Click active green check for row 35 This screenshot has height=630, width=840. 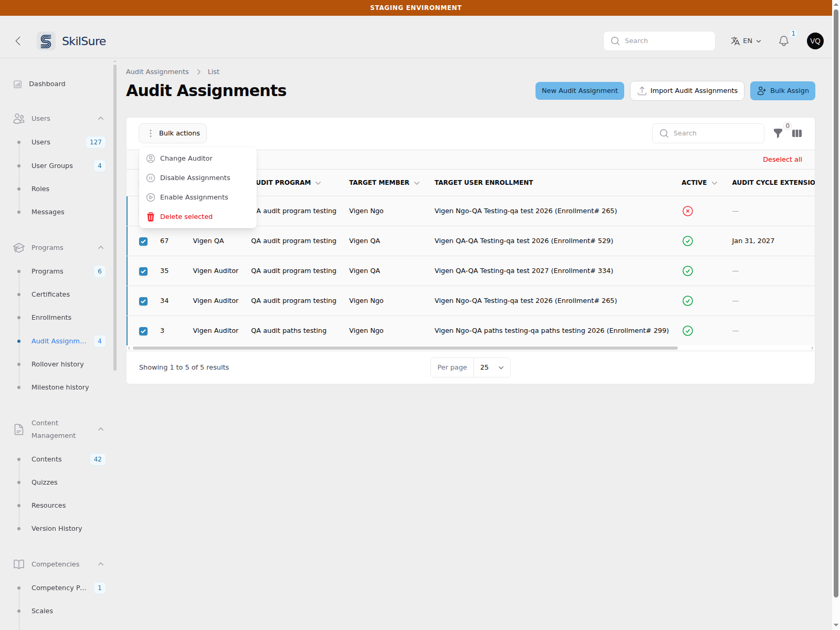[688, 271]
